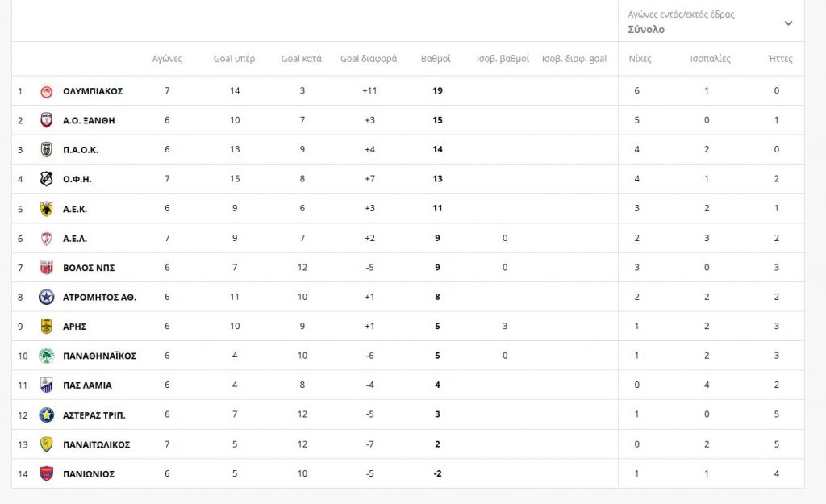Sort table by Βαθμοί column header

click(x=436, y=59)
